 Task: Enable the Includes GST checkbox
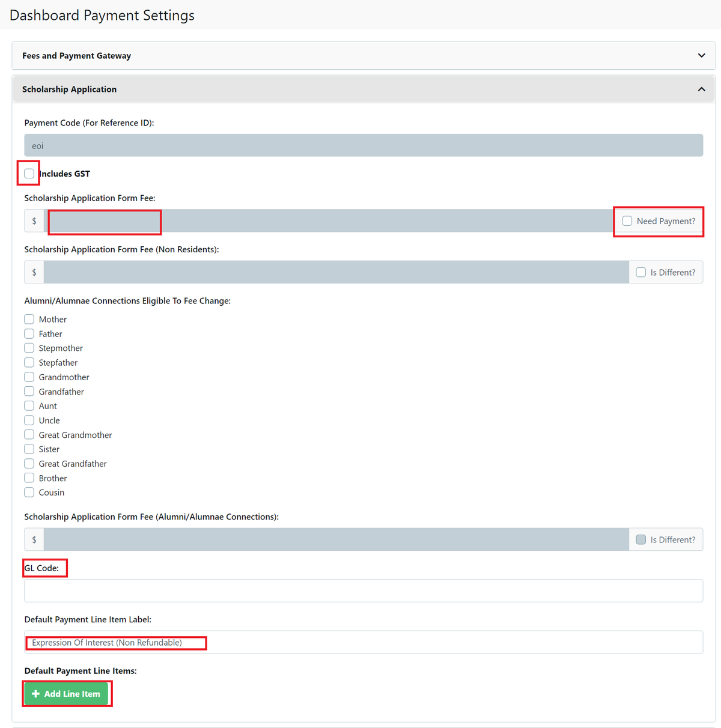pos(28,173)
